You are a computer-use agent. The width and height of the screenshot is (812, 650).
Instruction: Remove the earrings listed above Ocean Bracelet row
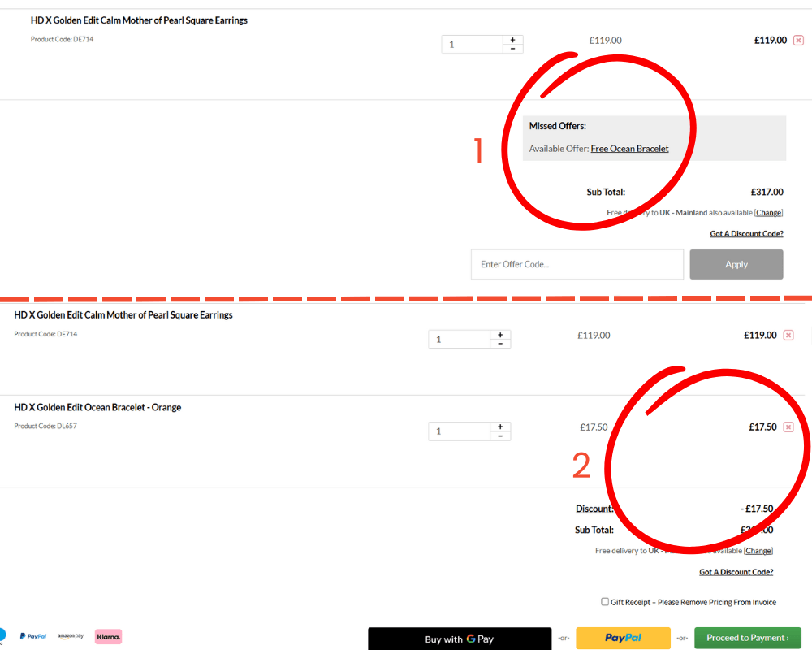pos(788,335)
